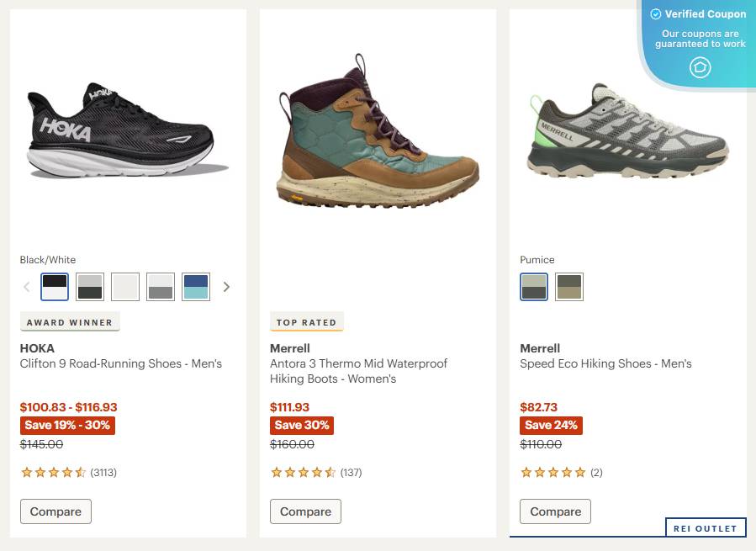Screen dimensions: 756x551
Task: Open the Speed Eco Hiking Shoes product link
Action: tap(604, 363)
